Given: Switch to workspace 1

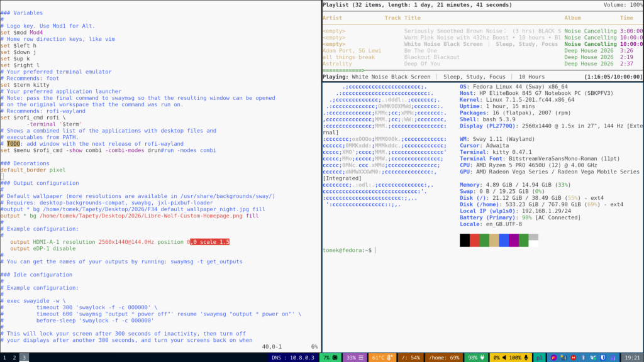Looking at the screenshot, I should pyautogui.click(x=4, y=358).
